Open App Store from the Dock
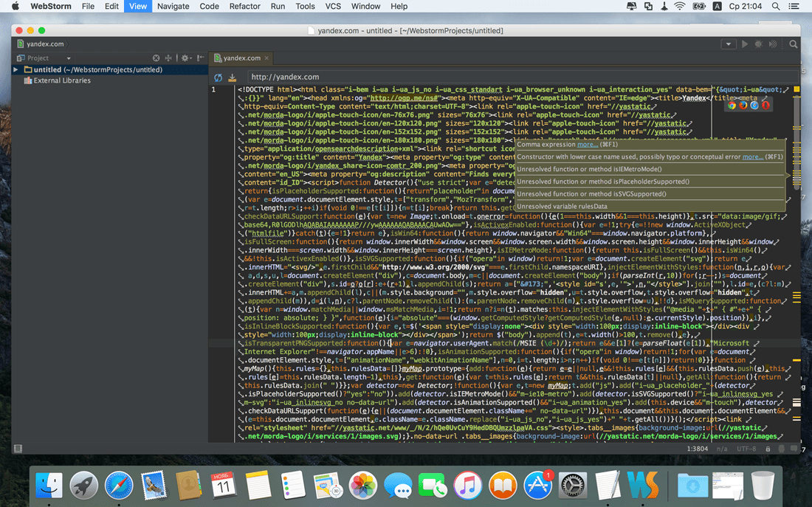This screenshot has height=507, width=812. pyautogui.click(x=537, y=486)
